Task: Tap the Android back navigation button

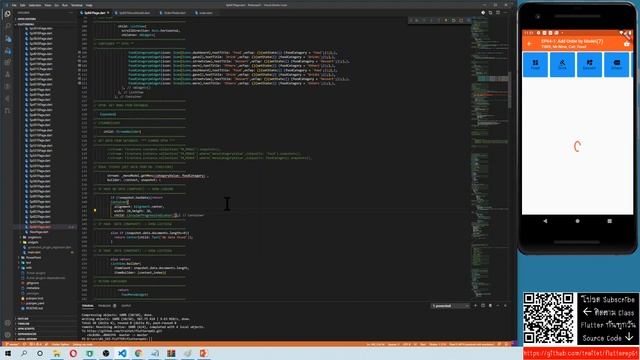Action: 545,221
